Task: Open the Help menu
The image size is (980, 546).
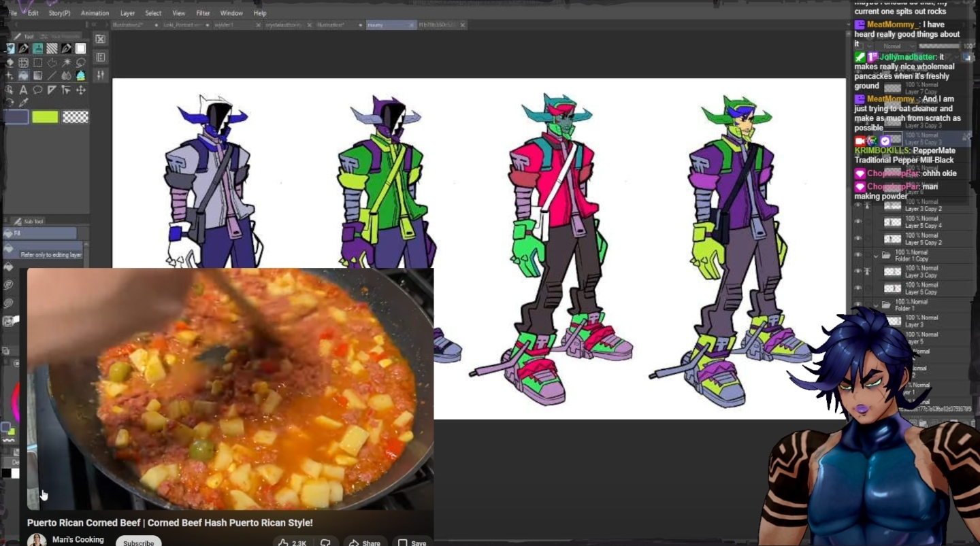Action: [x=259, y=13]
